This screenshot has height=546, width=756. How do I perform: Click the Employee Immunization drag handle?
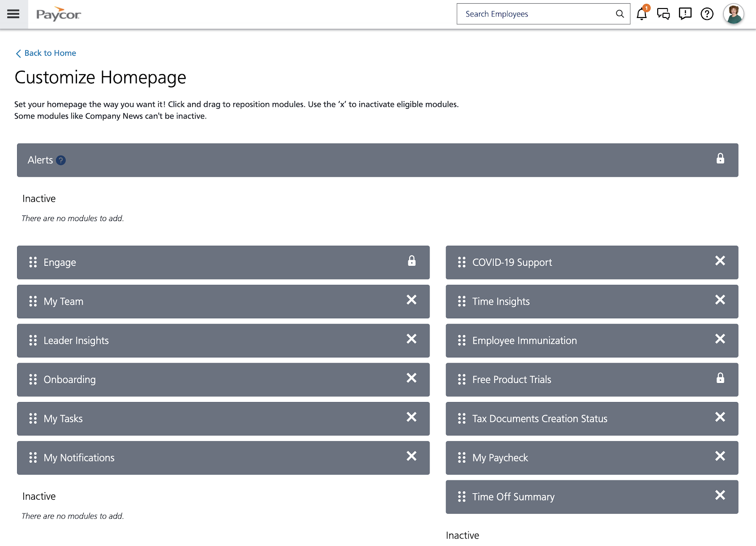(x=462, y=341)
